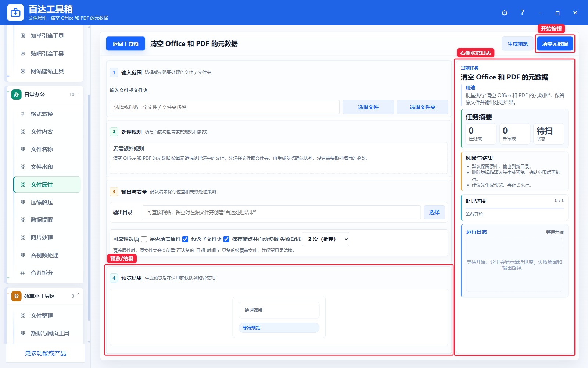588x368 pixels.
Task: Open the 更多功能或产品 link
Action: tap(46, 353)
